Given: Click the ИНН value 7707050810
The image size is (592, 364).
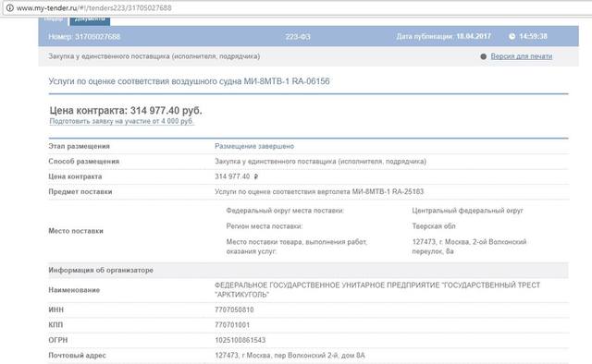Looking at the screenshot, I should click(x=234, y=309).
